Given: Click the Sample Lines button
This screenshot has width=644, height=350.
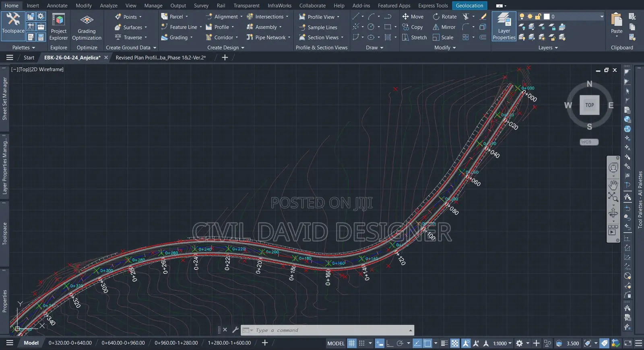Looking at the screenshot, I should click(318, 27).
